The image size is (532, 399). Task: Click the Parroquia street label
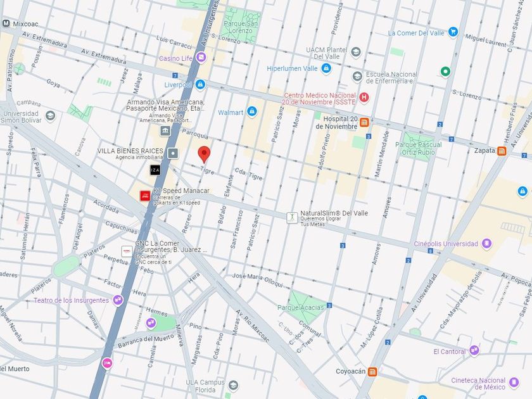[x=195, y=134]
